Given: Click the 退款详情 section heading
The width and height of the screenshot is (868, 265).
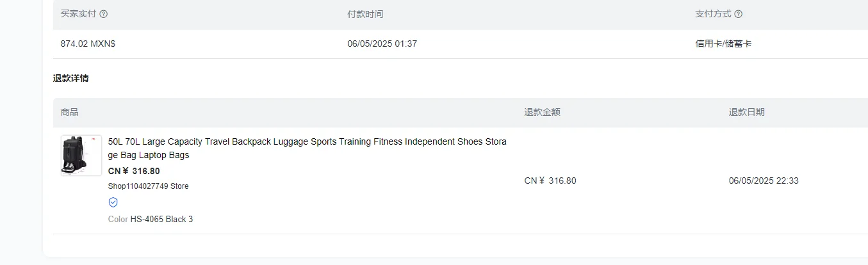Looking at the screenshot, I should click(70, 78).
